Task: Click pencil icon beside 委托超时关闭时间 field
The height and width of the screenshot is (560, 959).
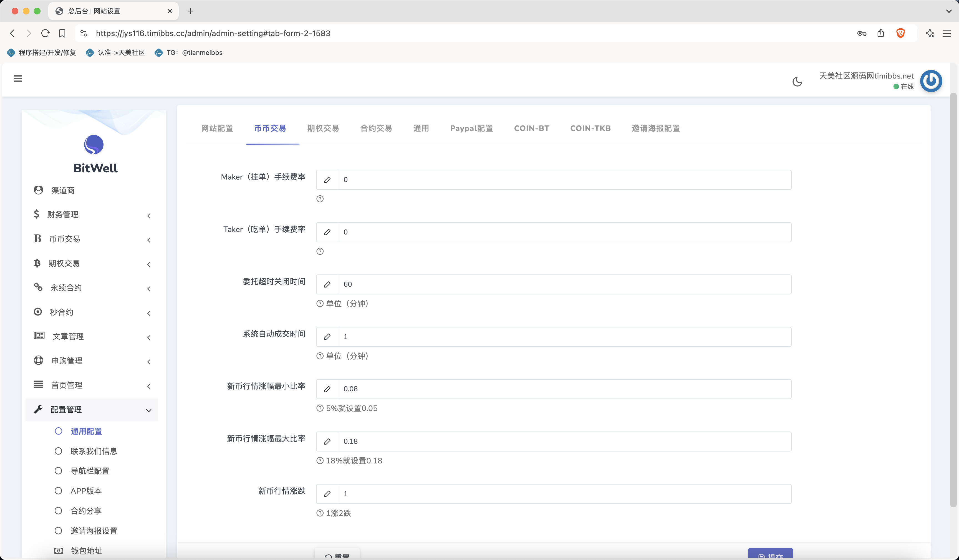Action: [x=327, y=284]
